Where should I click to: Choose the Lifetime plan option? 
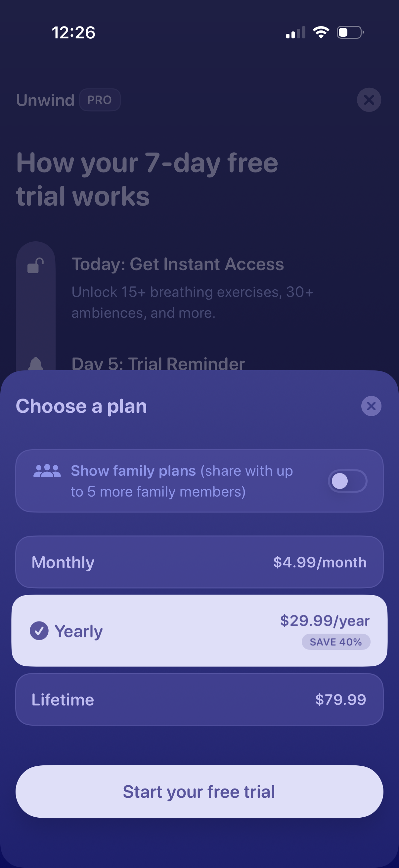(x=199, y=699)
